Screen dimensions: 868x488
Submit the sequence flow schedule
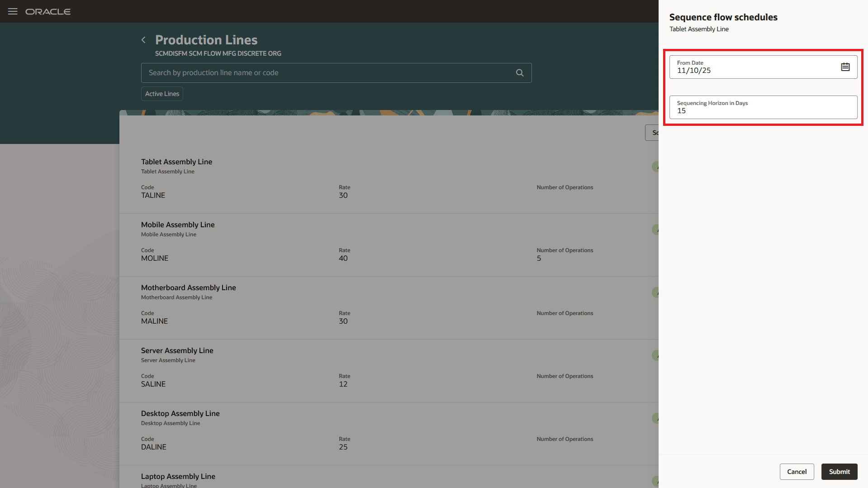tap(839, 471)
